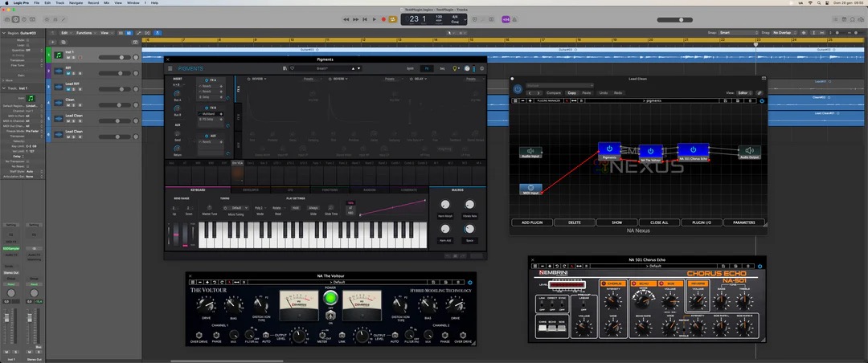Screen dimensions: 868x363
Task: Add a new track with plus button
Action: point(52,42)
